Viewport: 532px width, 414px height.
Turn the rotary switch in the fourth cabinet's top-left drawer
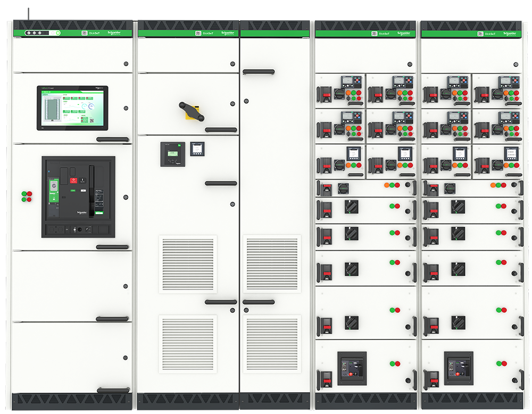coord(339,94)
